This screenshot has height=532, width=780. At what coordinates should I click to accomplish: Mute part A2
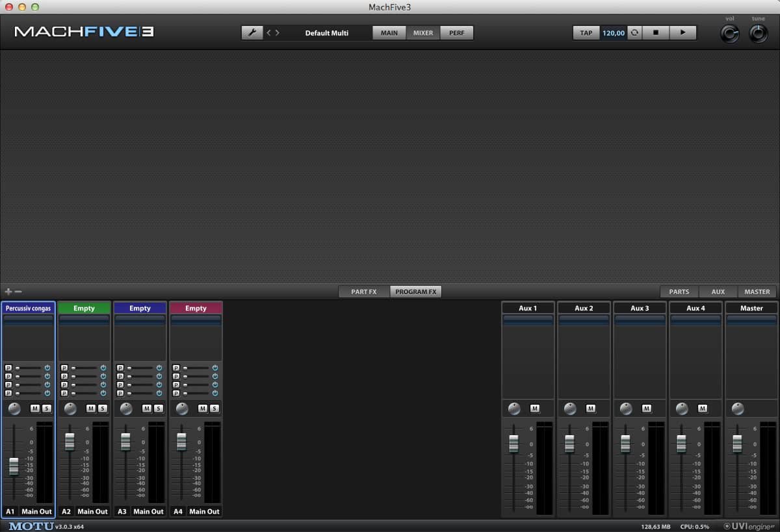click(x=91, y=409)
